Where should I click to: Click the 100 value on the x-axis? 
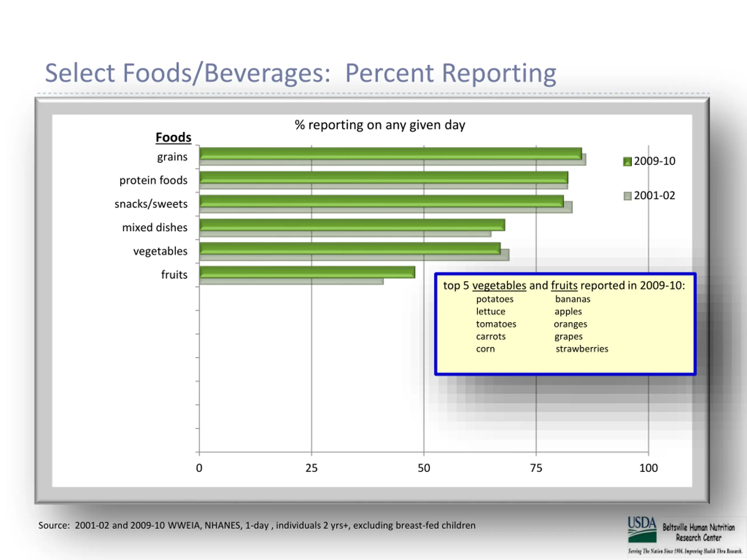click(648, 468)
